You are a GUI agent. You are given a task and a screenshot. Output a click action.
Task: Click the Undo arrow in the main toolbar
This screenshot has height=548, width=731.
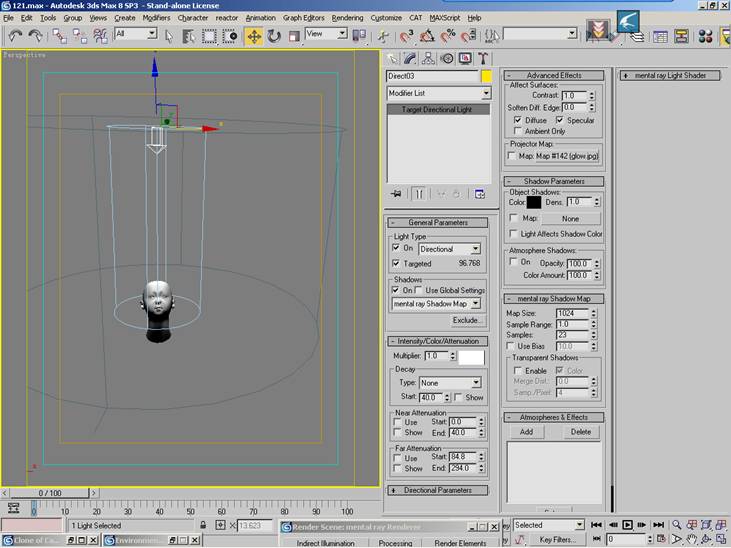[x=14, y=35]
